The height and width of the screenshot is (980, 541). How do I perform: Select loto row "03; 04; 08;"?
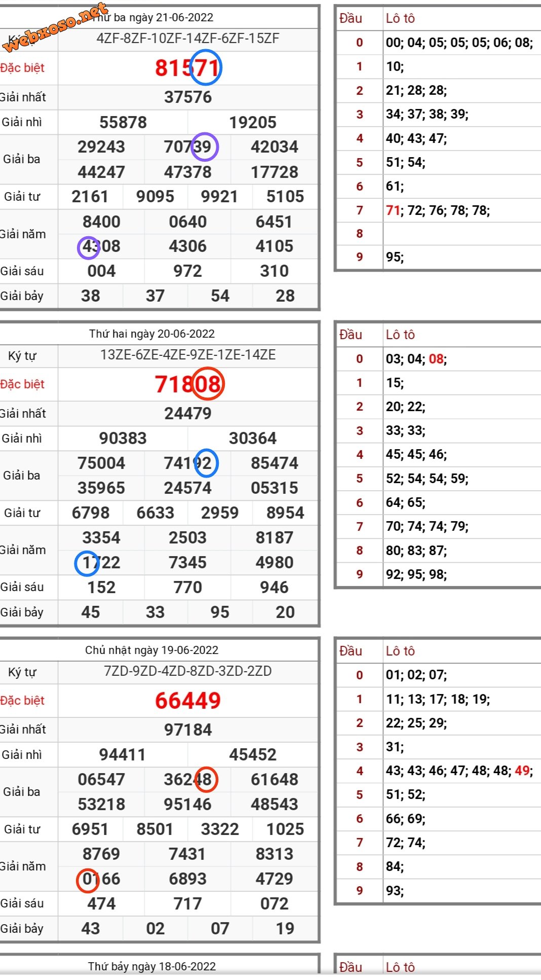(x=416, y=359)
